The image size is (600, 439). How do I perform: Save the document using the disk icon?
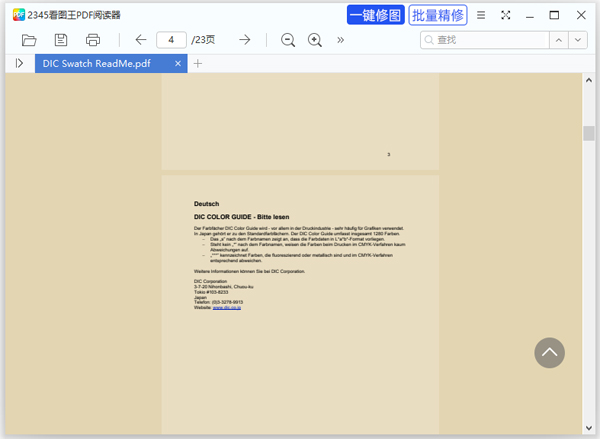[61, 40]
